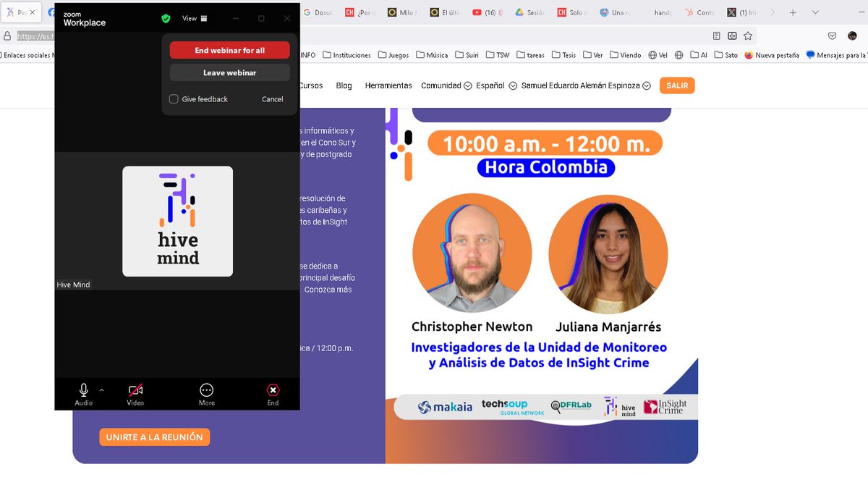Expand audio options caret next to Audio
The width and height of the screenshot is (868, 480).
point(101,390)
